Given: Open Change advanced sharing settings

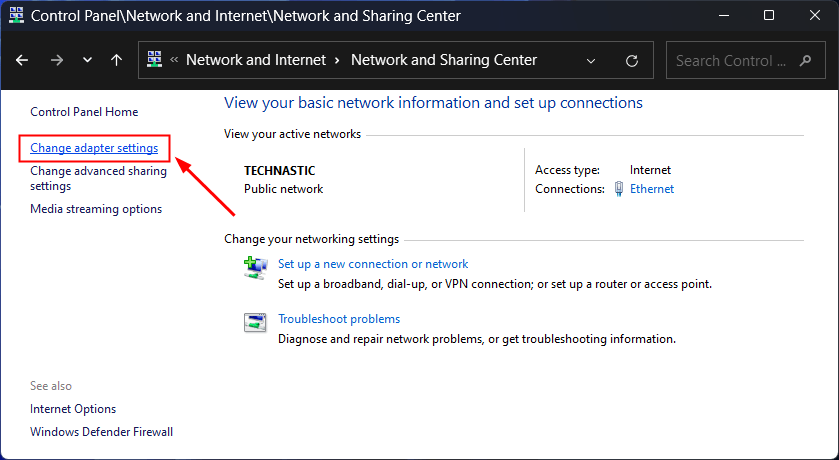Looking at the screenshot, I should pyautogui.click(x=98, y=178).
